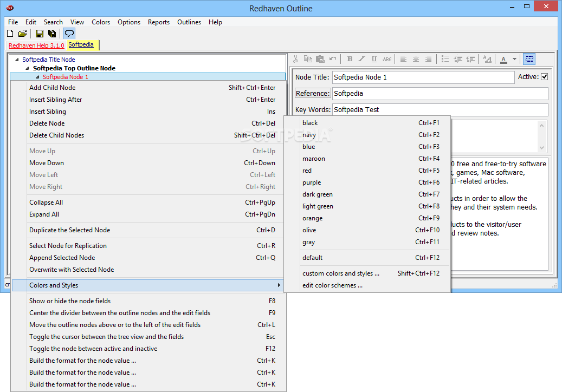The height and width of the screenshot is (392, 562).
Task: Choose Delete Node from context menu
Action: pos(148,123)
